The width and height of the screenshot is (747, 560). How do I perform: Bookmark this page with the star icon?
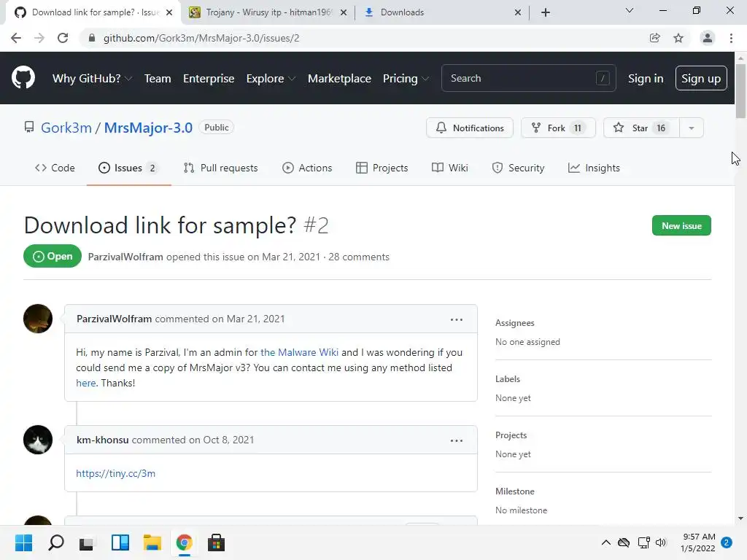tap(678, 38)
